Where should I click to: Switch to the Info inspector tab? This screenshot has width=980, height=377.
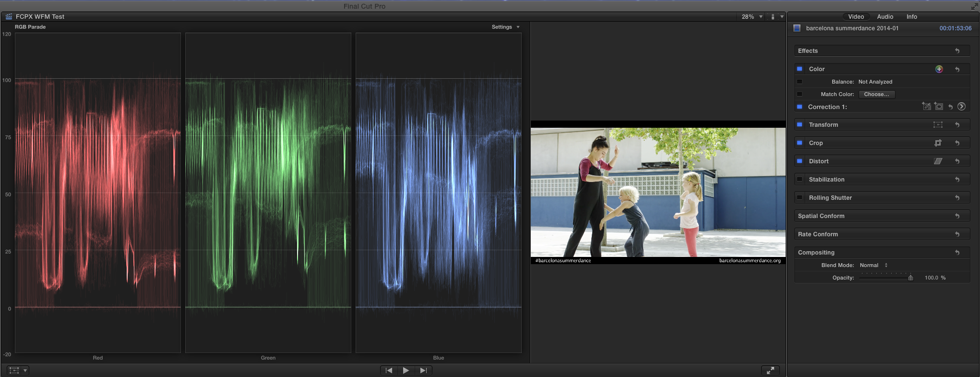[x=912, y=17]
